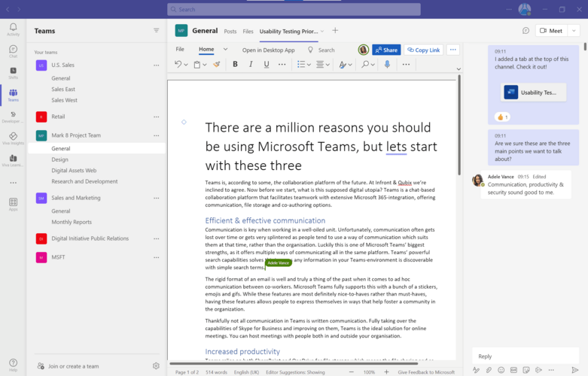Screen dimensions: 588x376
Task: Collapse the Word ribbon with chevron
Action: [x=459, y=69]
